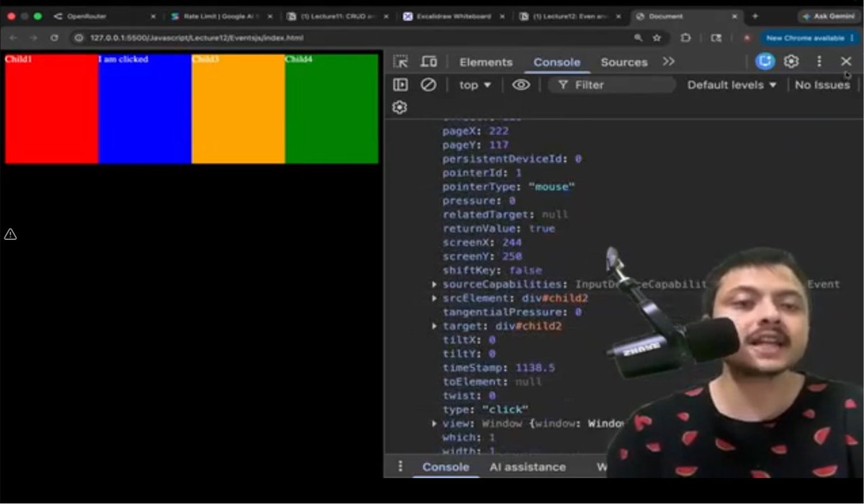This screenshot has height=504, width=864.
Task: Go back in the browser
Action: (x=14, y=37)
